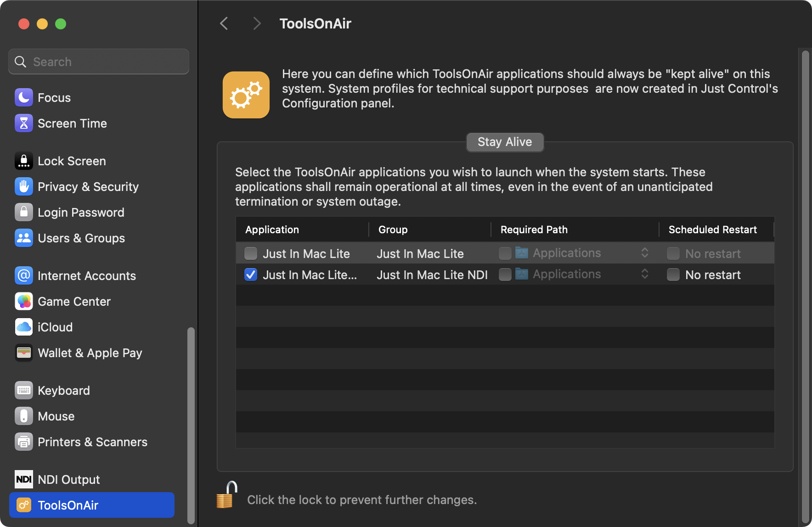Click the Application column header
Viewport: 812px width, 527px height.
click(302, 230)
